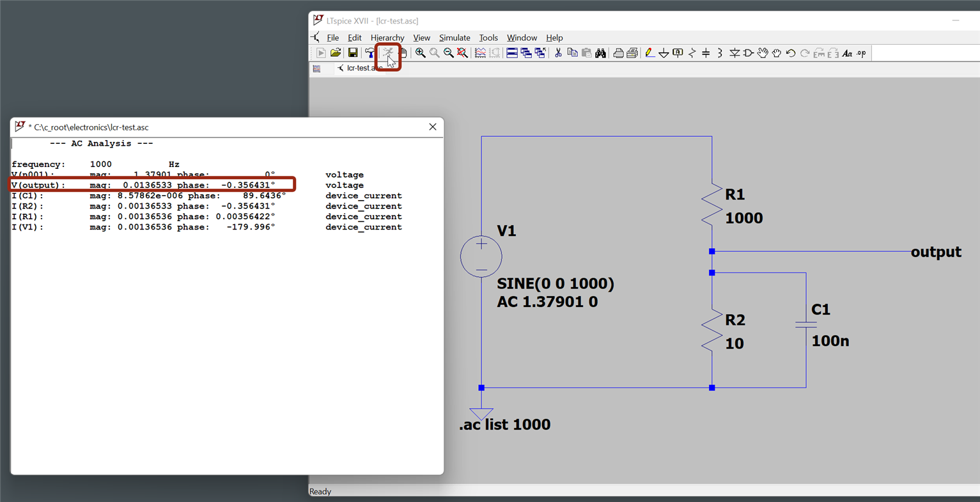This screenshot has height=502, width=980.
Task: Click the R1 value 1000
Action: pos(744,218)
